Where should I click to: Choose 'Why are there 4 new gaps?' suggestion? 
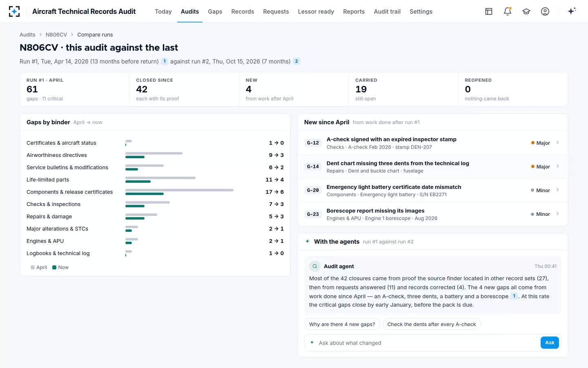[342, 324]
